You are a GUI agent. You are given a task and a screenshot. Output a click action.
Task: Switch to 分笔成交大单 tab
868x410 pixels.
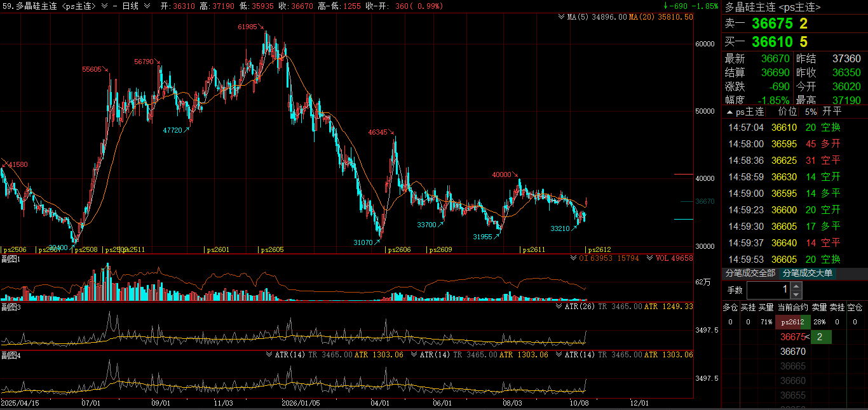coord(807,273)
